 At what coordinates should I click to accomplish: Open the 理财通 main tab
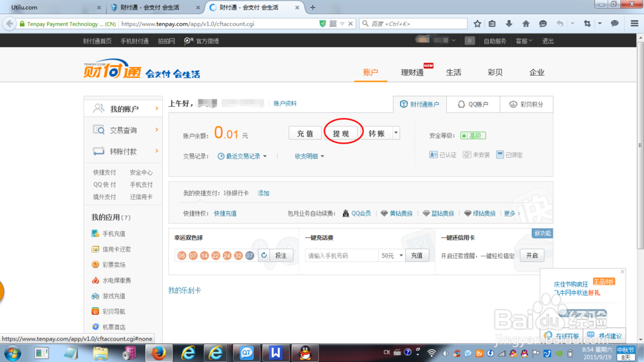[x=412, y=72]
